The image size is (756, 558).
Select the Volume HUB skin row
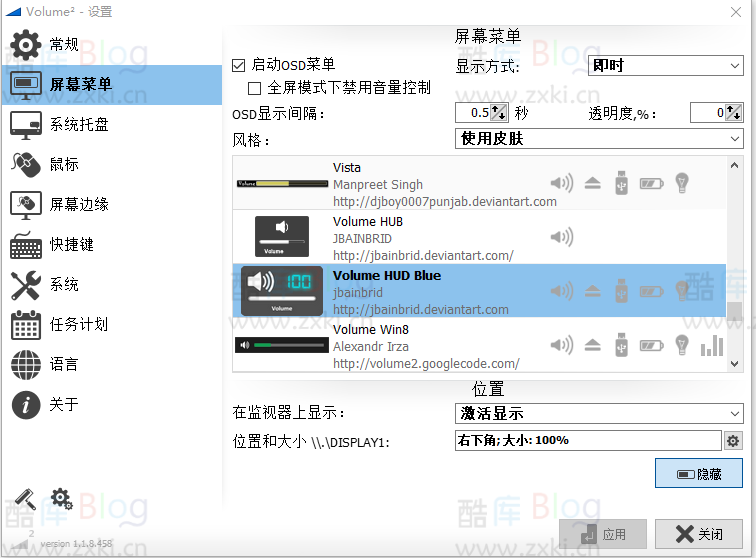[x=479, y=237]
